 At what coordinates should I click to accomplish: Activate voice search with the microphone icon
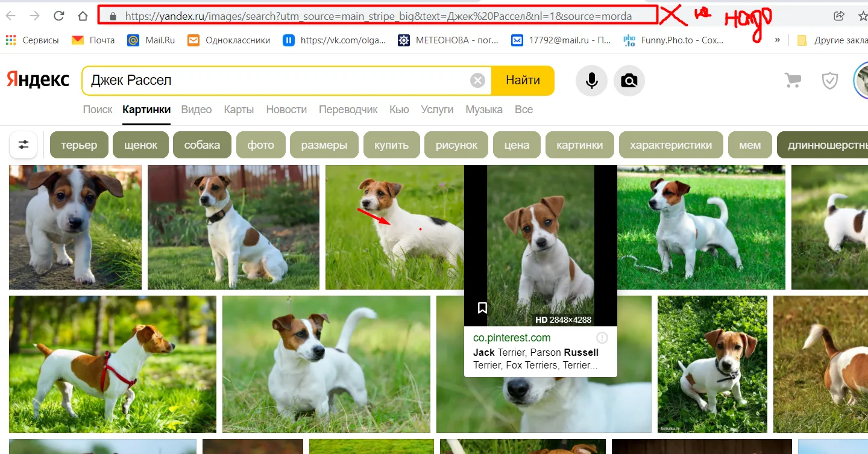coord(591,80)
